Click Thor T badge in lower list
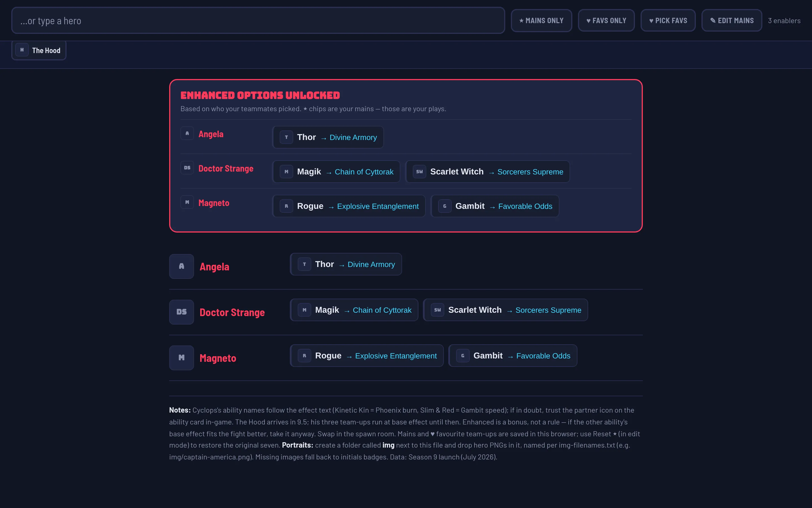 click(304, 264)
